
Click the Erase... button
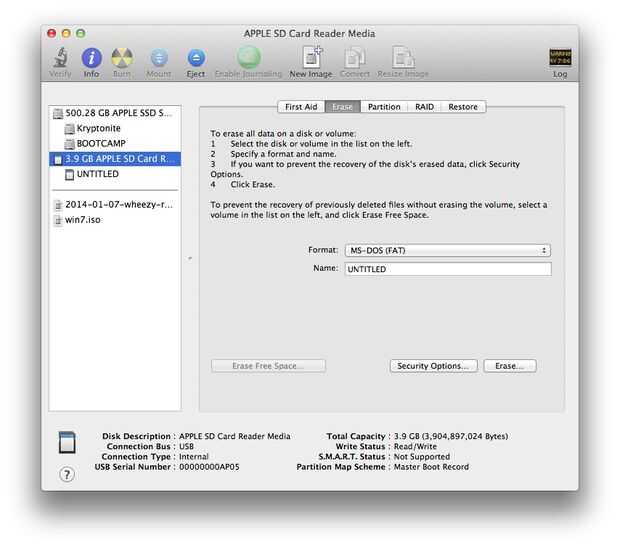(x=510, y=366)
